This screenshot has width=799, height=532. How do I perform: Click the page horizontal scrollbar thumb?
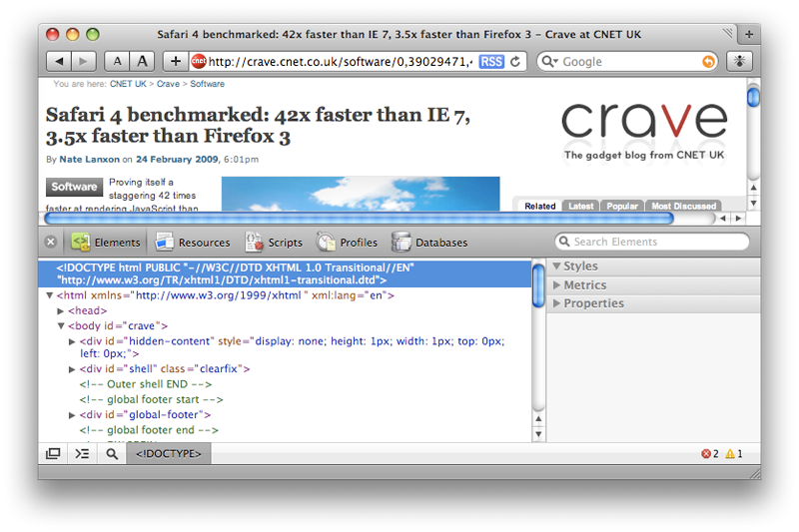[x=359, y=219]
